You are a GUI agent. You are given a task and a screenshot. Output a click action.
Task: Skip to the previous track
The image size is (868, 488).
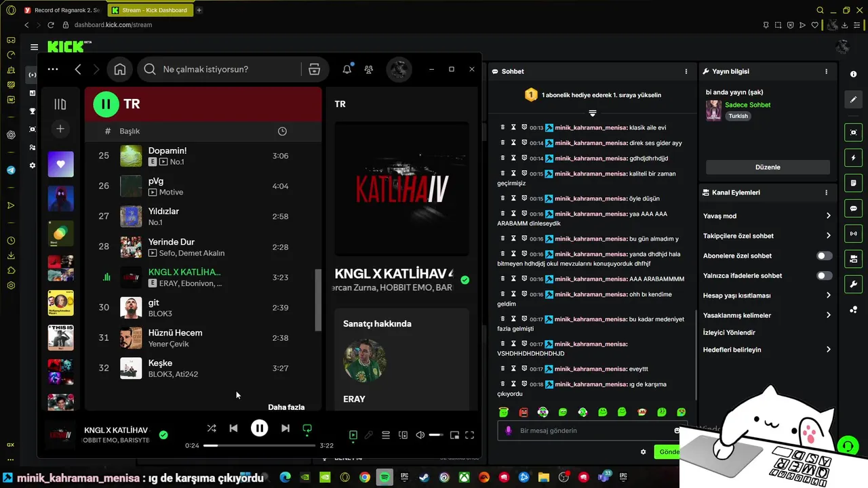point(233,428)
